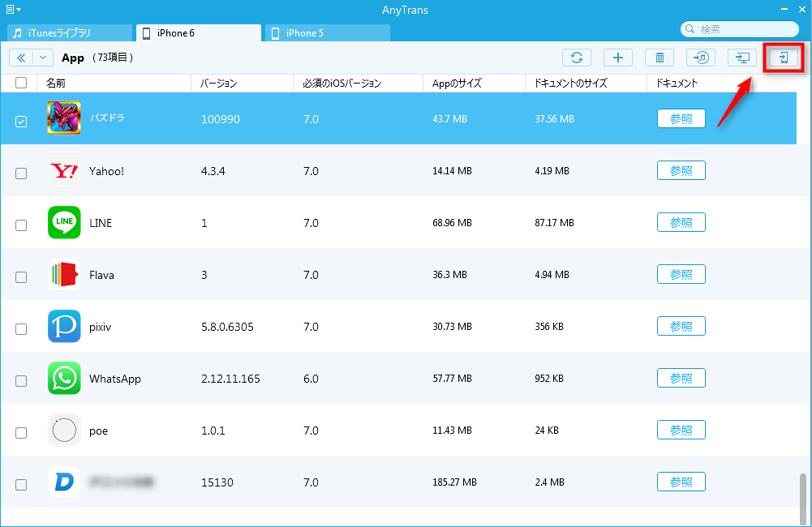This screenshot has height=527, width=812.
Task: Toggle the select-all checkbox in header
Action: 21,83
